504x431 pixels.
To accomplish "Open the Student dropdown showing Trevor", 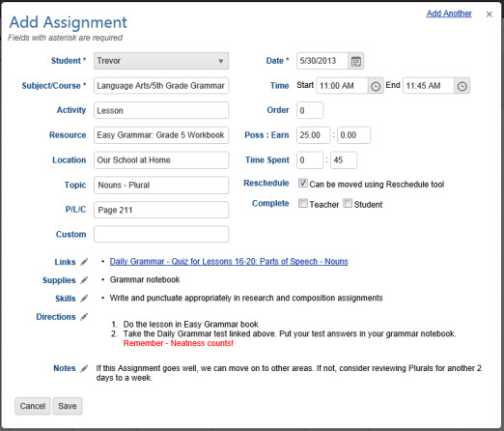I will (x=161, y=61).
